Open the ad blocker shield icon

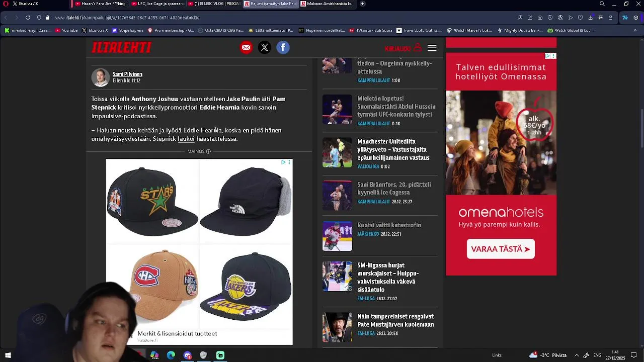[x=550, y=18]
